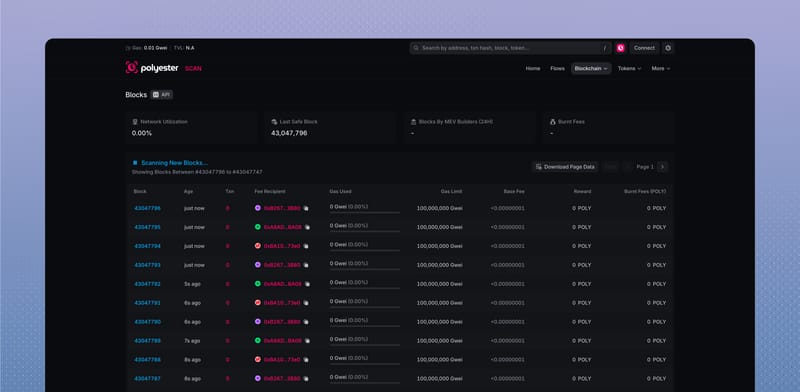
Task: Click the Fee Recipient column header
Action: 270,191
